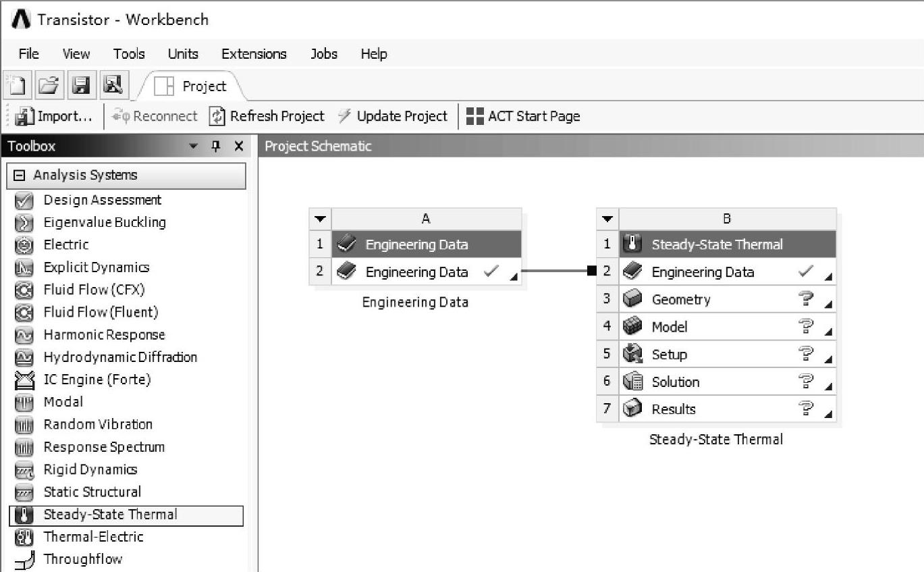Close the Toolbox panel
Viewport: 924px width, 572px height.
tap(238, 146)
